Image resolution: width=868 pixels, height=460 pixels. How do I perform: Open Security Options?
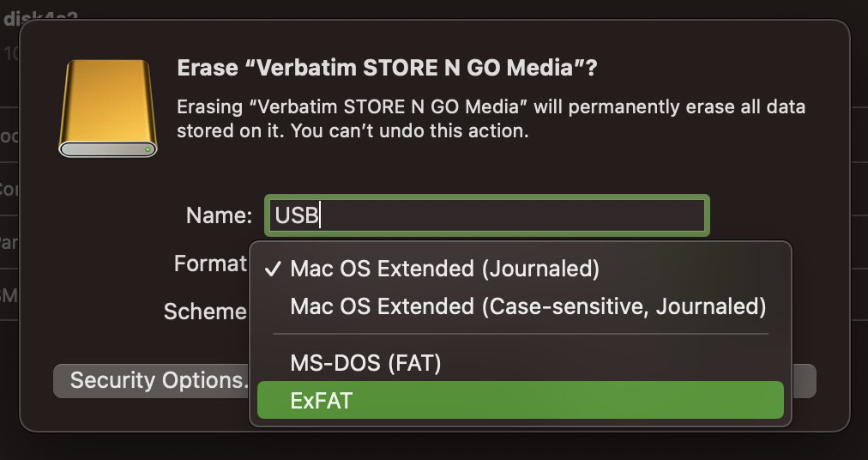pos(151,380)
